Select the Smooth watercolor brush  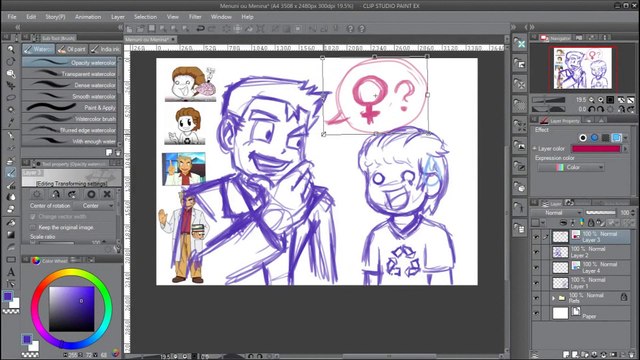(x=69, y=96)
